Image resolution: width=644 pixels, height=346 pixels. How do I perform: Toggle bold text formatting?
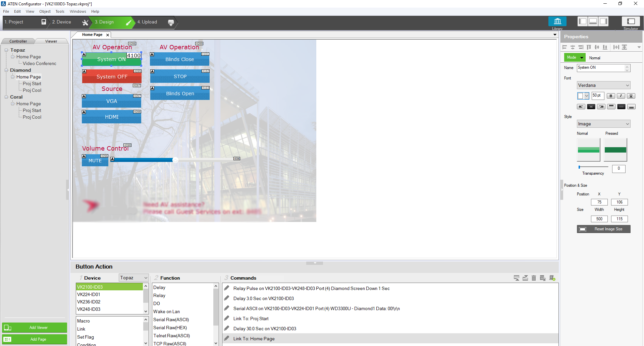coord(611,96)
